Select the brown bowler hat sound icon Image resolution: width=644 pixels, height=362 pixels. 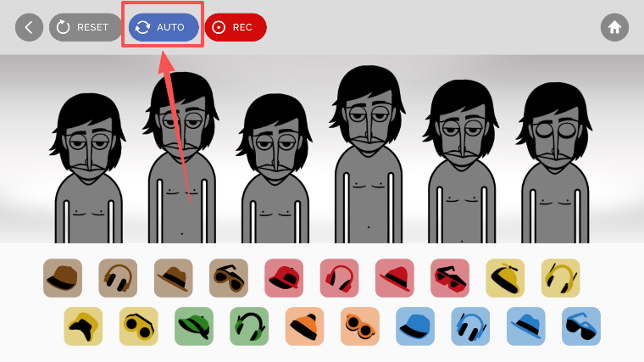[63, 278]
